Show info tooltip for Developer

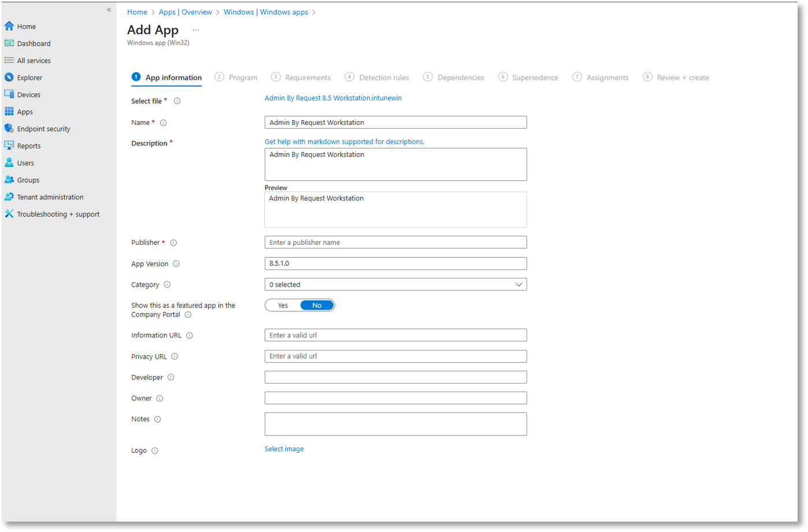coord(171,377)
